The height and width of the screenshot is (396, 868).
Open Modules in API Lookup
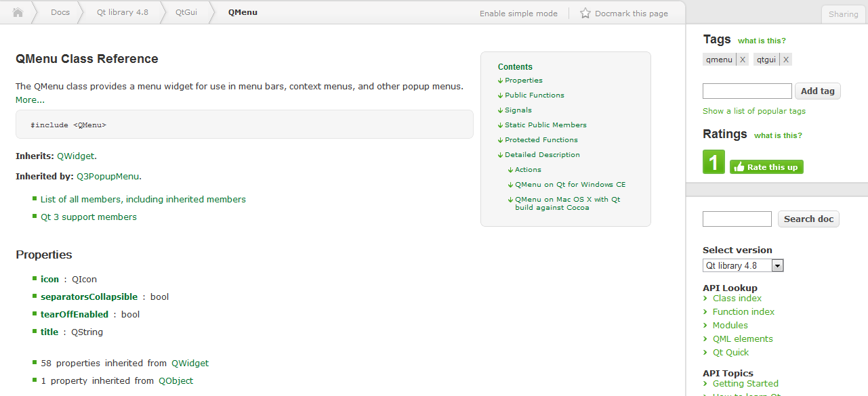(730, 326)
